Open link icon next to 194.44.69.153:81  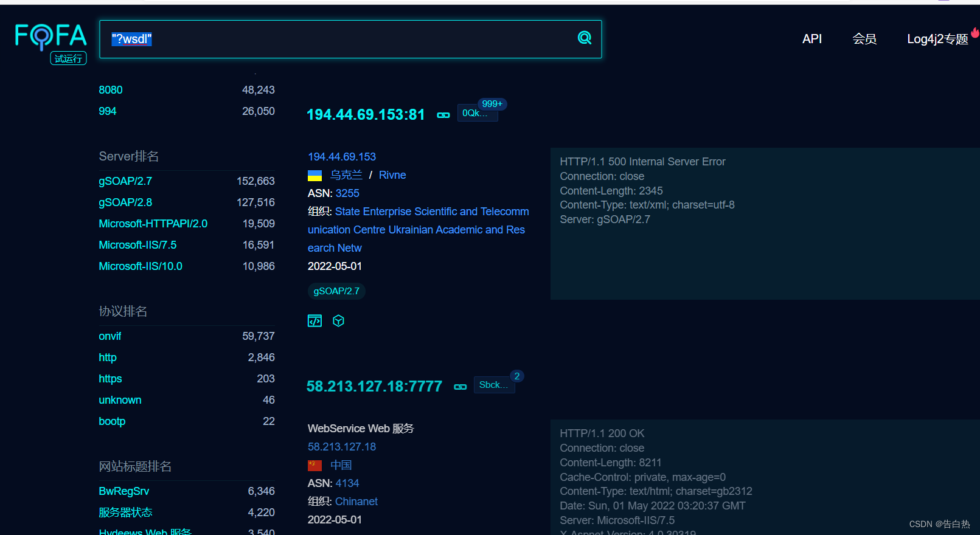click(x=443, y=115)
